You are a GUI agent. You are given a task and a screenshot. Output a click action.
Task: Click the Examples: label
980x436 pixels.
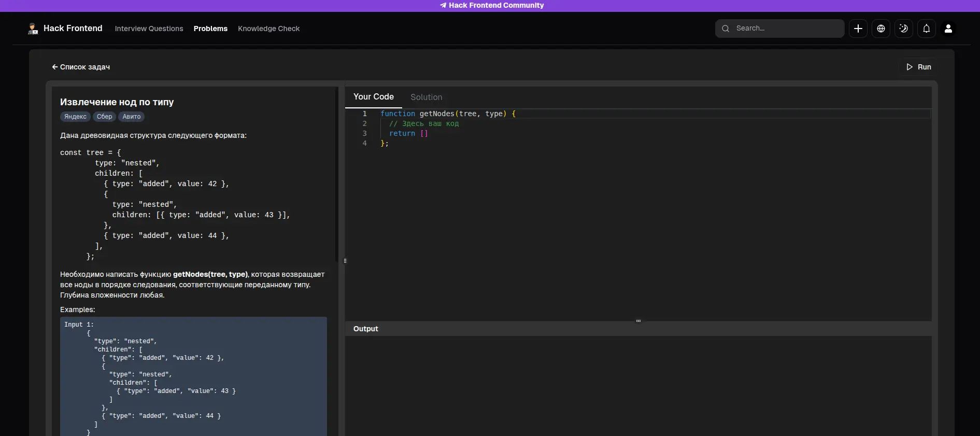[x=78, y=310]
